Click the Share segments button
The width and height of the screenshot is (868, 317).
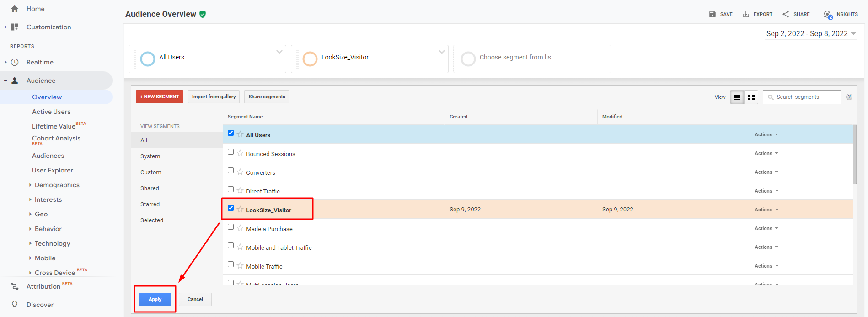267,97
